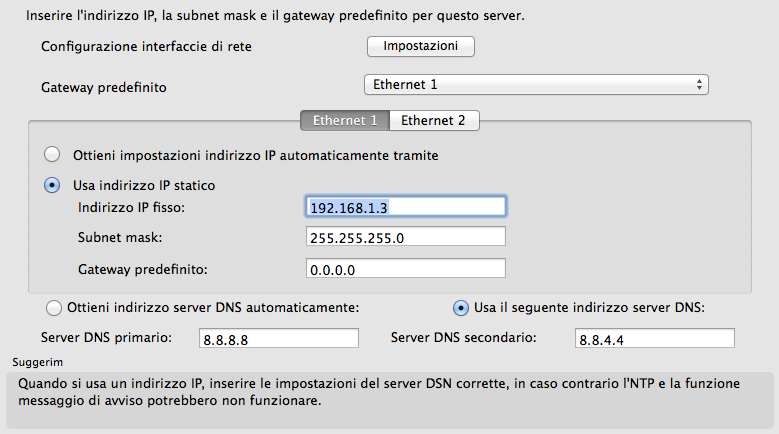This screenshot has height=434, width=779.
Task: Switch to the Ethernet 2 tab
Action: click(x=433, y=120)
